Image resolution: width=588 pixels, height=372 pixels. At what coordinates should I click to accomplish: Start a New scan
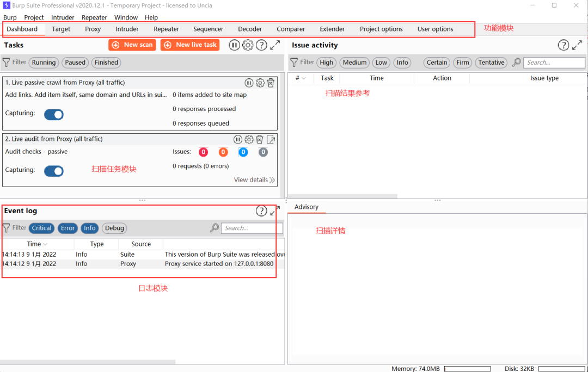tap(132, 45)
